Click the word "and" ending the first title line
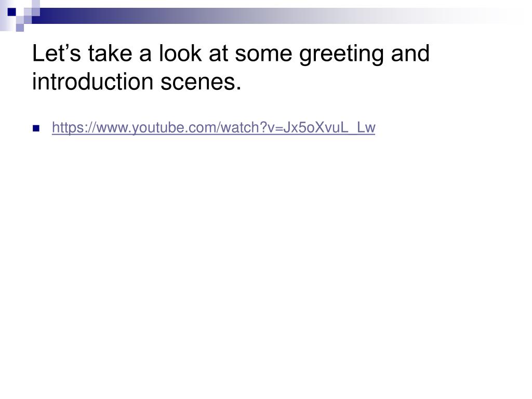Image resolution: width=532 pixels, height=399 pixels. [410, 54]
